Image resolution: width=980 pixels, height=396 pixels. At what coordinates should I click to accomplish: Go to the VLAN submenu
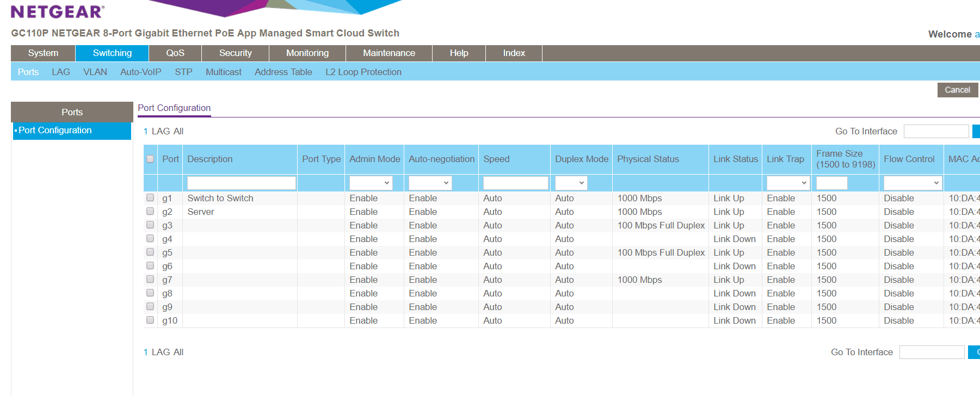pyautogui.click(x=95, y=72)
